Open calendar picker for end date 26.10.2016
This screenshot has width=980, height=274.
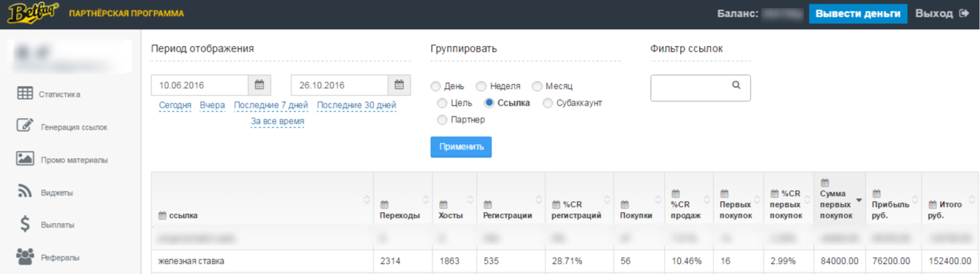[398, 85]
